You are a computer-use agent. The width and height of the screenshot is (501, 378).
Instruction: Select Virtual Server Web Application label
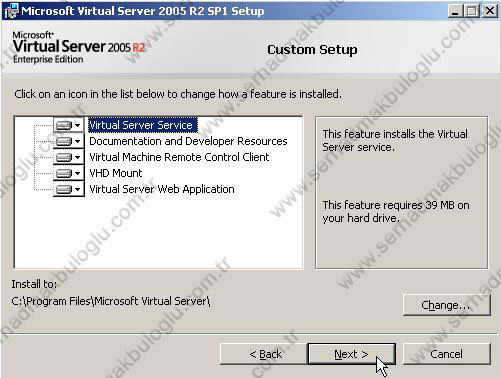(162, 189)
